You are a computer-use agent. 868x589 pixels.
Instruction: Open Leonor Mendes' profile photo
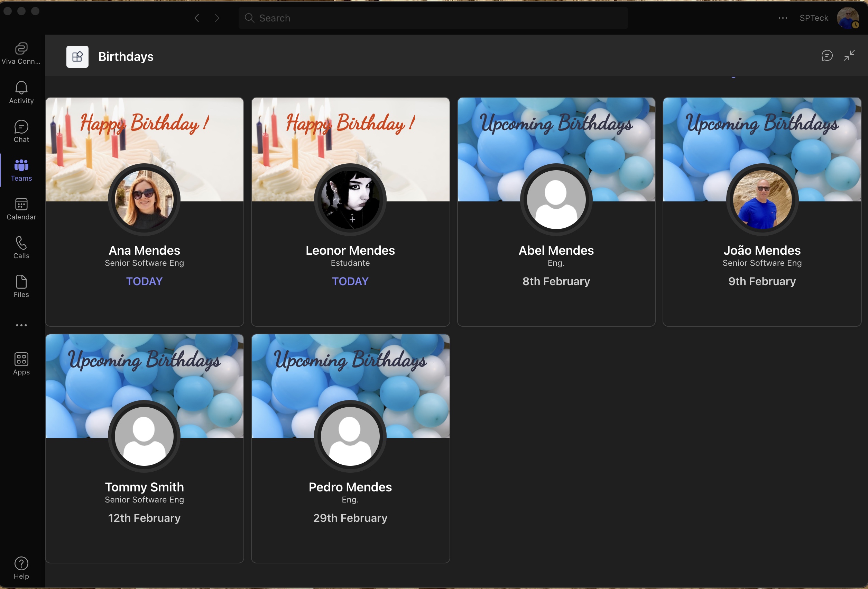pos(350,200)
